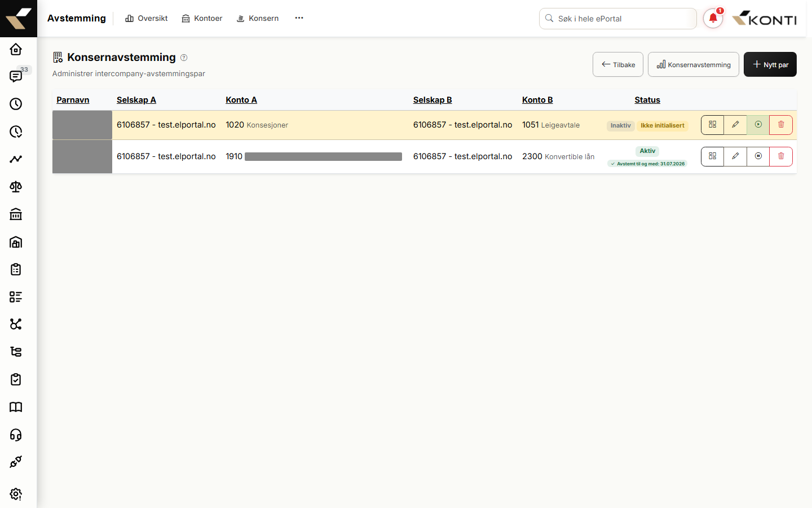Screen dimensions: 812x508
Task: Pause the active 2300 Konvertible lån pair
Action: click(758, 156)
